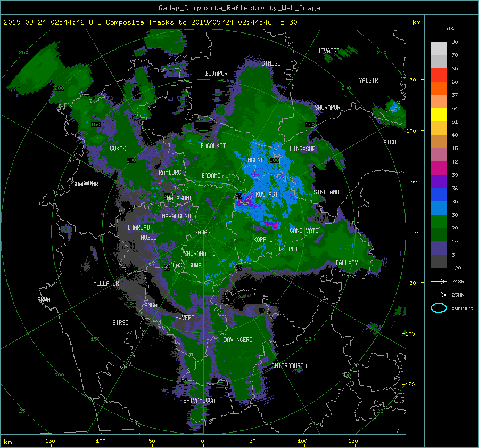Click the 'YELLAPUR' city label
This screenshot has height=448, width=479.
pos(106,283)
